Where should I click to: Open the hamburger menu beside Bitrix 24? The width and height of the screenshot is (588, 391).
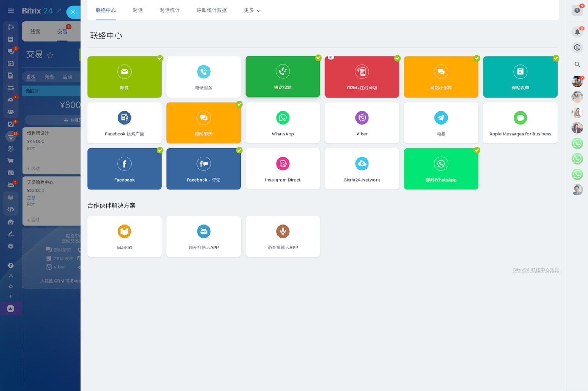coord(11,11)
